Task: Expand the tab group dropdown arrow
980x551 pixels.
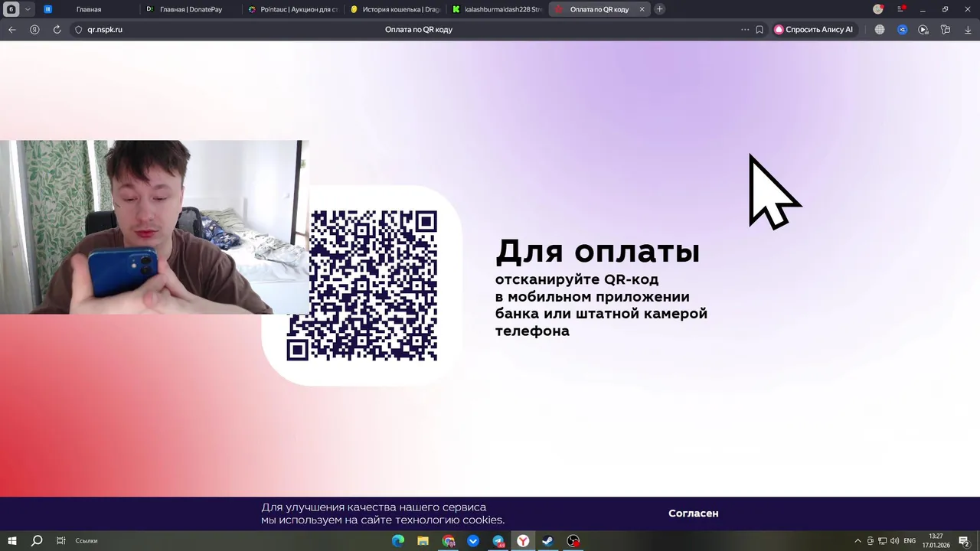Action: [28, 9]
